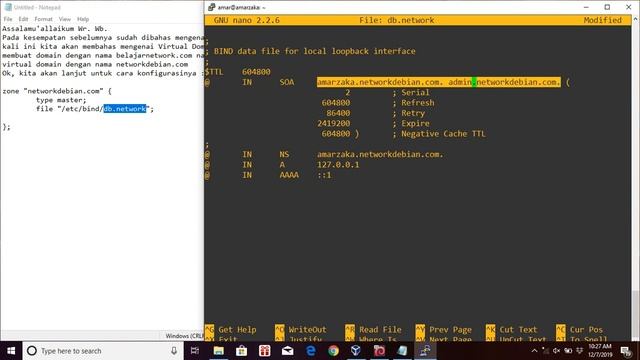Switch to Notepad via its taskbar icon
Screen dimensions: 640x360
click(402, 351)
